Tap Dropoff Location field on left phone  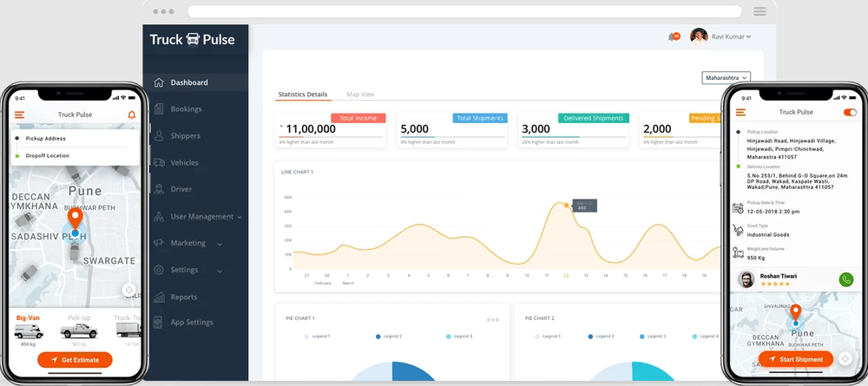click(75, 155)
